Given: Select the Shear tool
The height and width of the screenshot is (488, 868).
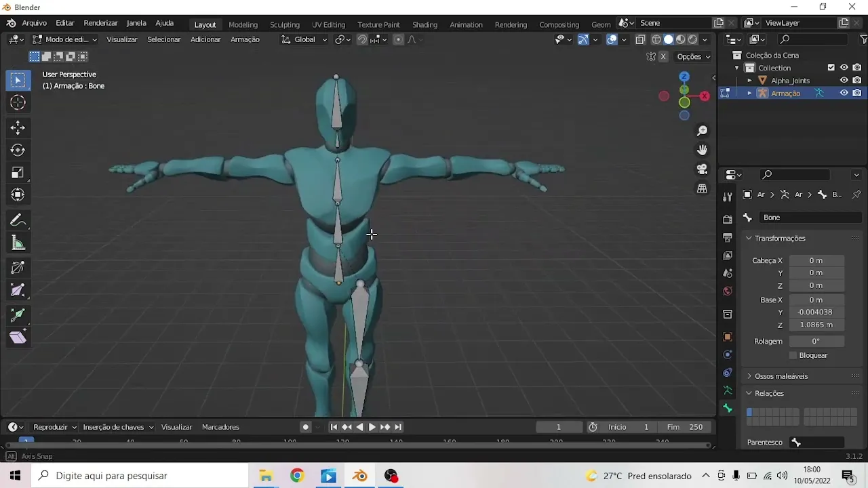Looking at the screenshot, I should 18,338.
